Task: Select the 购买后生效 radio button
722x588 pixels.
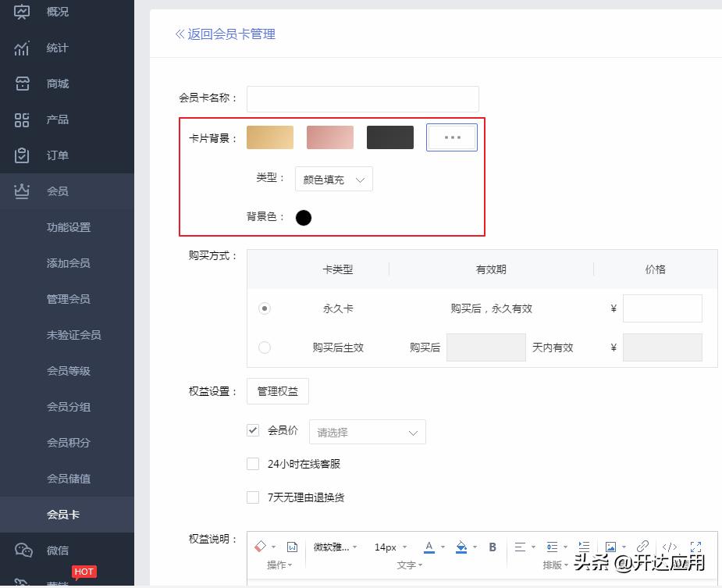Action: (265, 347)
